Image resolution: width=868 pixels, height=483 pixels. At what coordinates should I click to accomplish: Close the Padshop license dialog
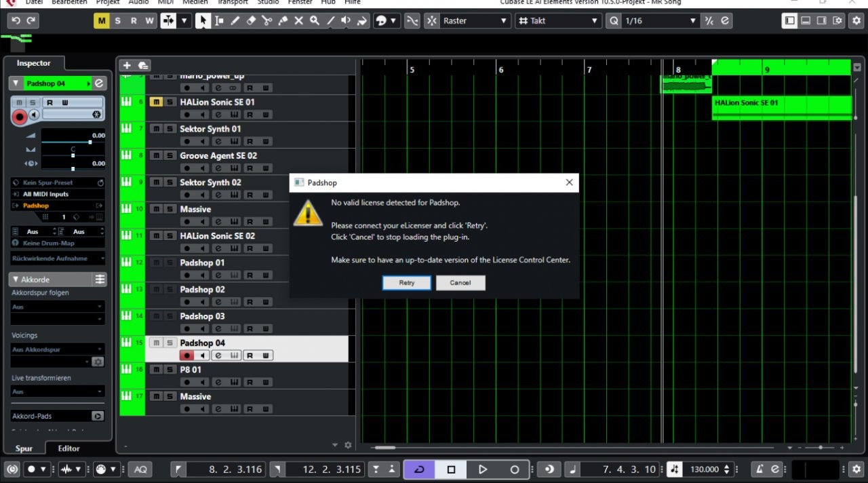pos(570,182)
